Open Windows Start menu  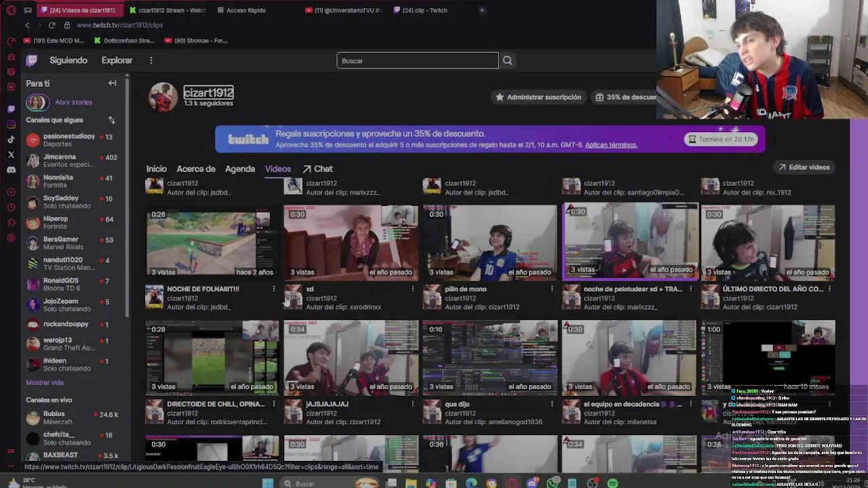coord(268,483)
